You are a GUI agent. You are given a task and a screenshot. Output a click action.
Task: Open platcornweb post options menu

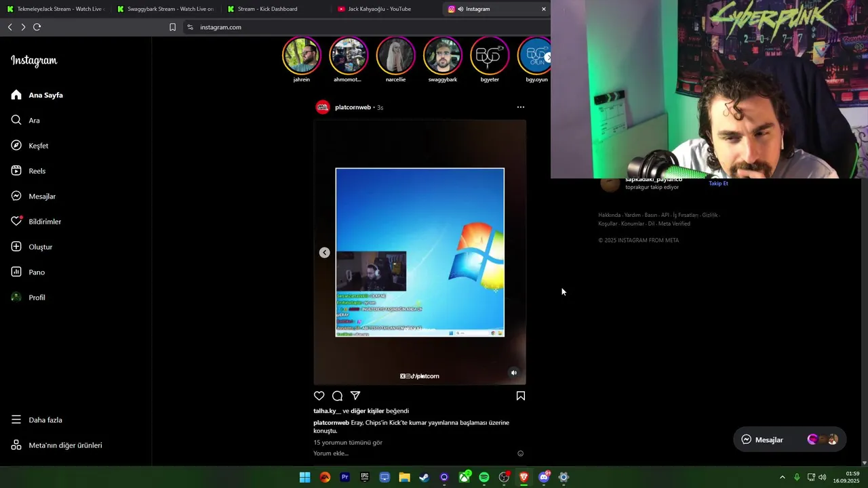click(x=520, y=107)
